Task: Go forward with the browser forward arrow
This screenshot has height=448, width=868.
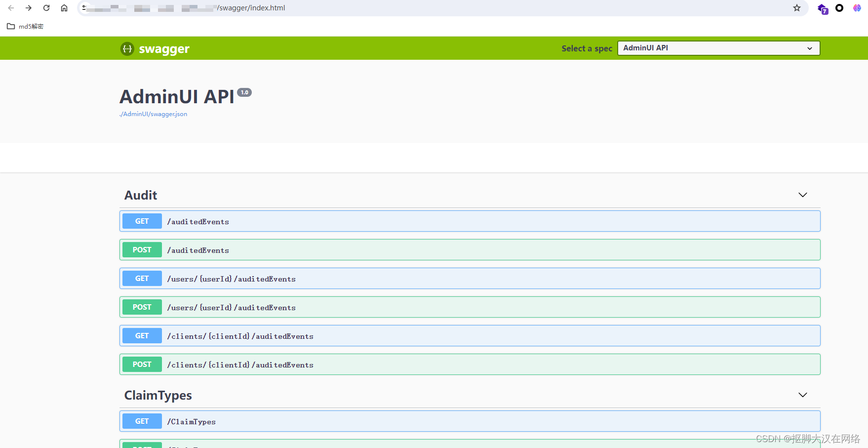Action: (x=29, y=8)
